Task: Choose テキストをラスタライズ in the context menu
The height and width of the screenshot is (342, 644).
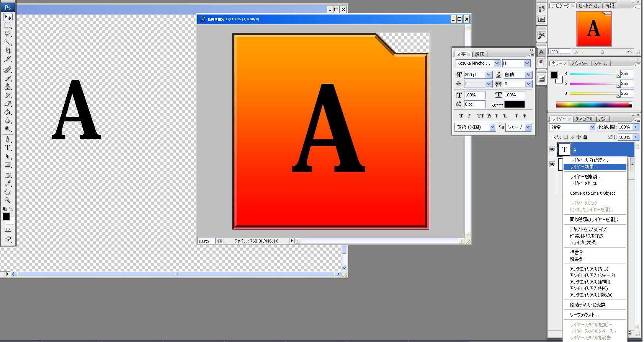Action: 595,229
